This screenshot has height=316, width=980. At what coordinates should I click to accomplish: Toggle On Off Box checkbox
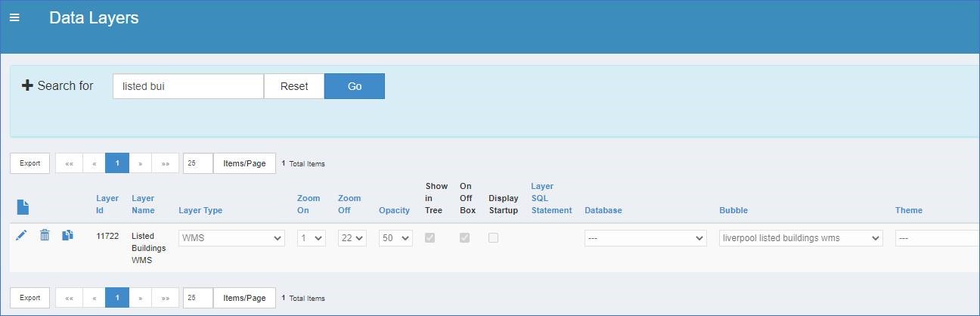click(x=464, y=237)
